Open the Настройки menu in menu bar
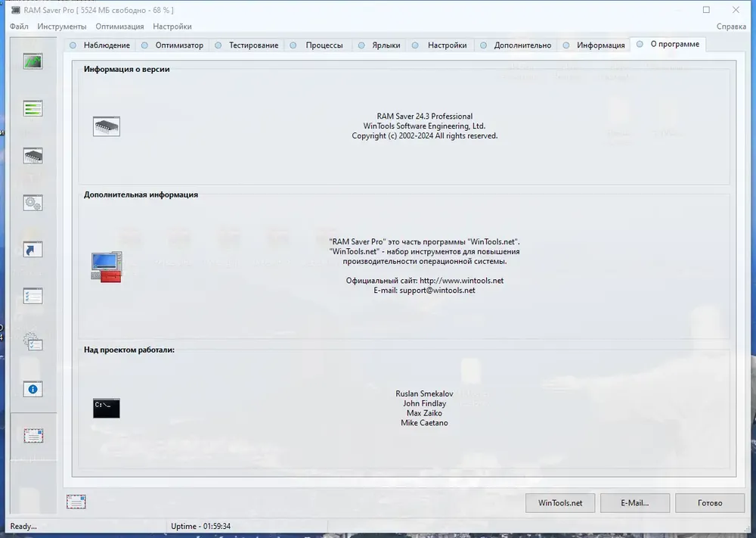Image resolution: width=756 pixels, height=538 pixels. 172,26
